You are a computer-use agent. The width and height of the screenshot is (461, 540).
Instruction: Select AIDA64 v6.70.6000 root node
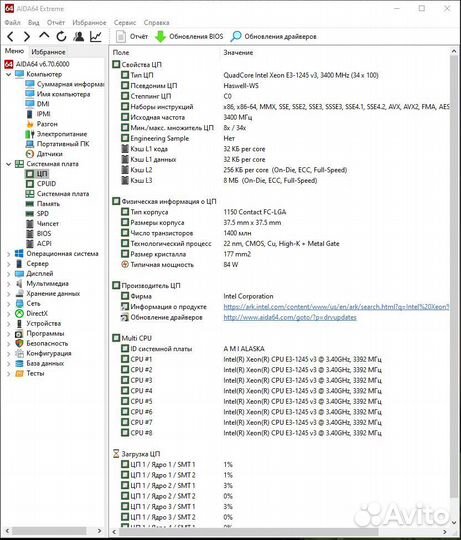pos(37,64)
